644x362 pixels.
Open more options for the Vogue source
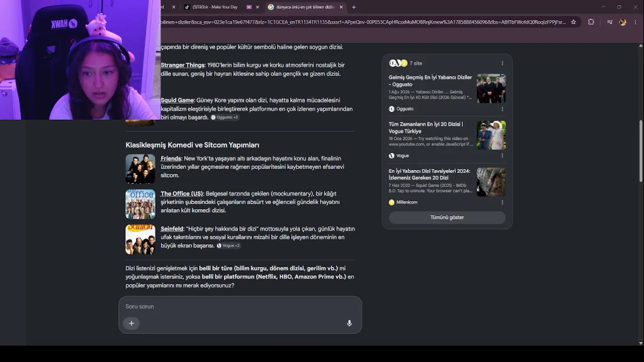click(502, 156)
